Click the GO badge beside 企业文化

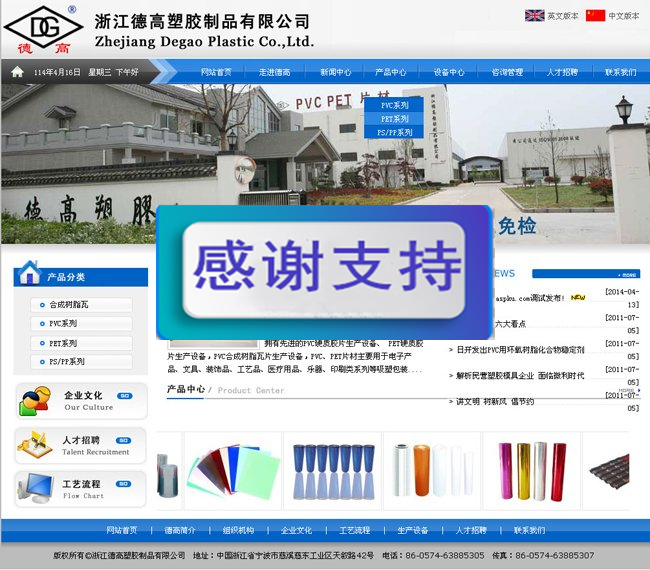pos(125,395)
